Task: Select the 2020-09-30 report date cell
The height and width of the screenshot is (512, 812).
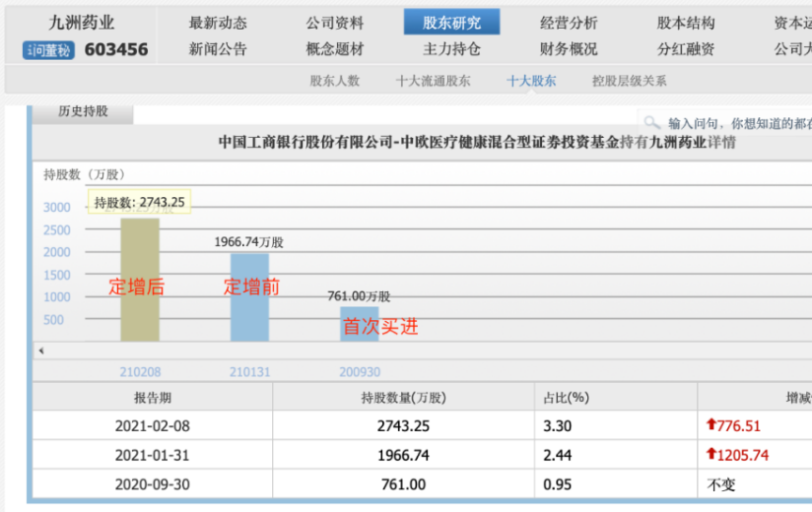Action: coord(153,484)
